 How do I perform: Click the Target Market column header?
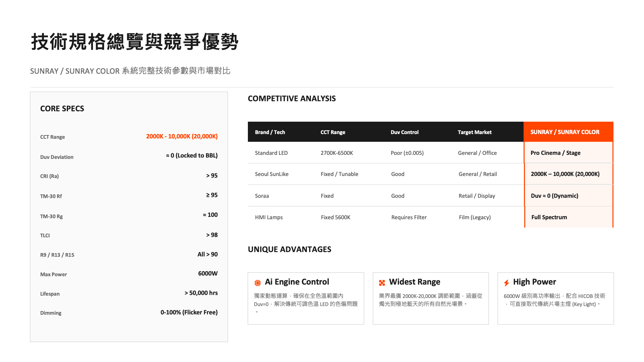[x=475, y=132]
